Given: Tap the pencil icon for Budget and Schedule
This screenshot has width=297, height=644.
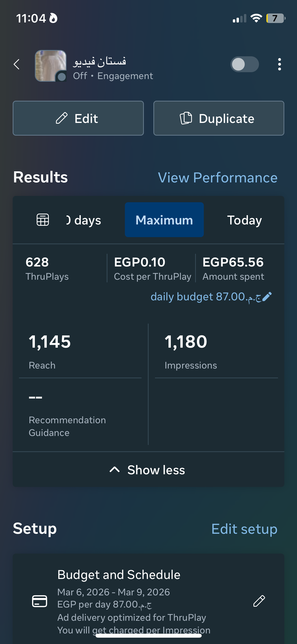Looking at the screenshot, I should (x=259, y=601).
